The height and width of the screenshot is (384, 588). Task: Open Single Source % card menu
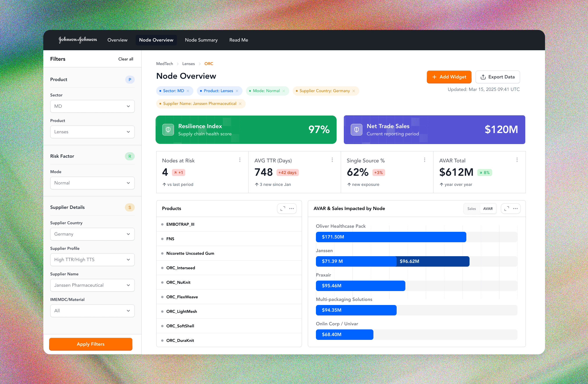point(425,160)
